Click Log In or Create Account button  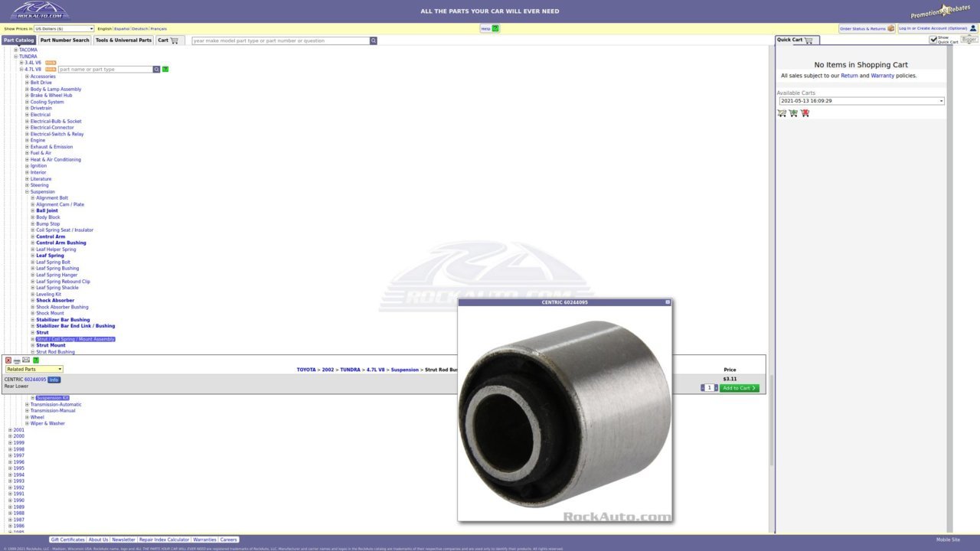pyautogui.click(x=938, y=28)
